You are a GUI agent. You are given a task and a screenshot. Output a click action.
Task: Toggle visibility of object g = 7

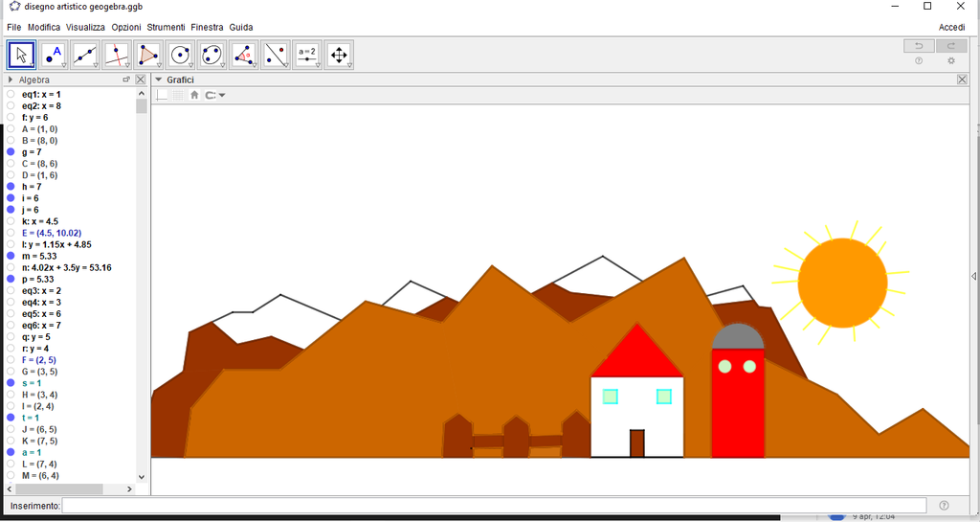[x=11, y=152]
